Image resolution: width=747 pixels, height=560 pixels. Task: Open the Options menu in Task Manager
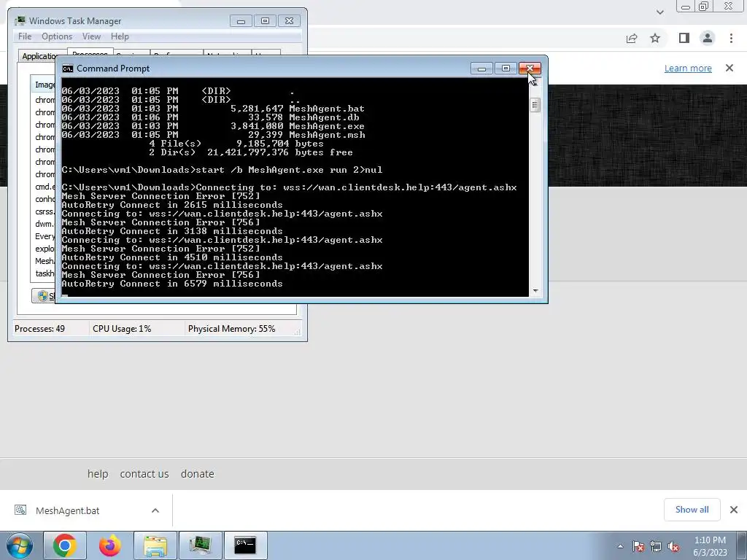[57, 36]
